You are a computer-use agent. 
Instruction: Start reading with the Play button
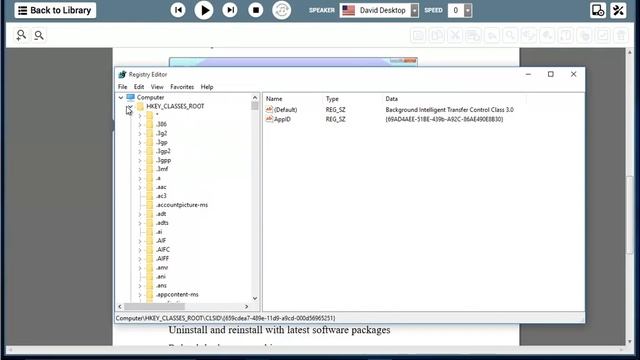[x=204, y=10]
